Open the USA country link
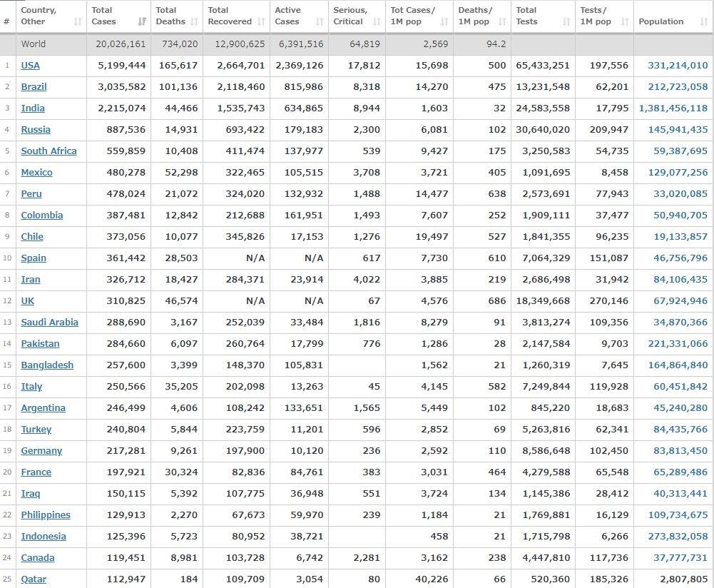 point(31,65)
